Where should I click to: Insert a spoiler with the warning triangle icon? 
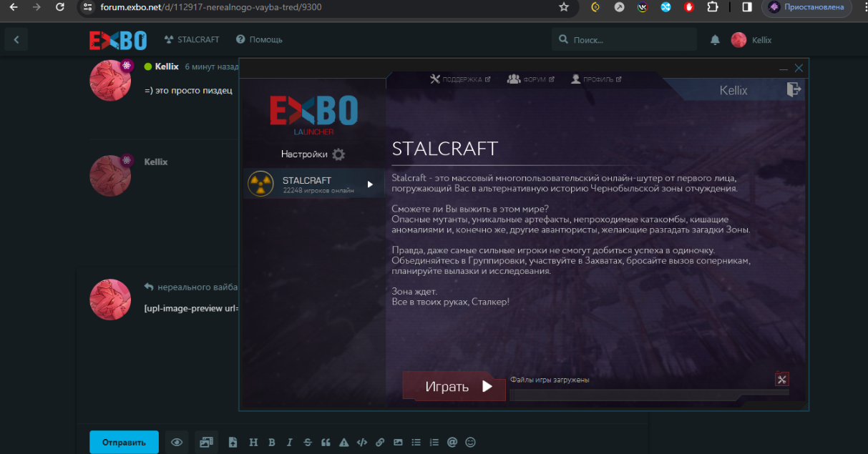[344, 443]
